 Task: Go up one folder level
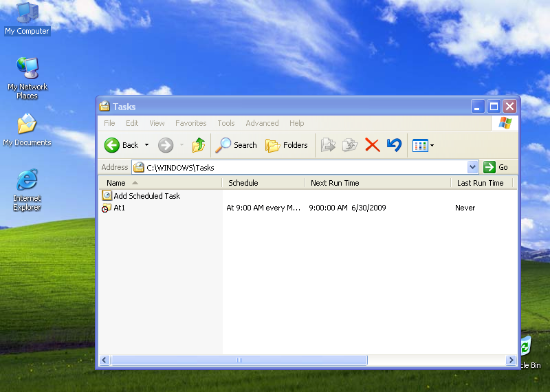[x=199, y=145]
